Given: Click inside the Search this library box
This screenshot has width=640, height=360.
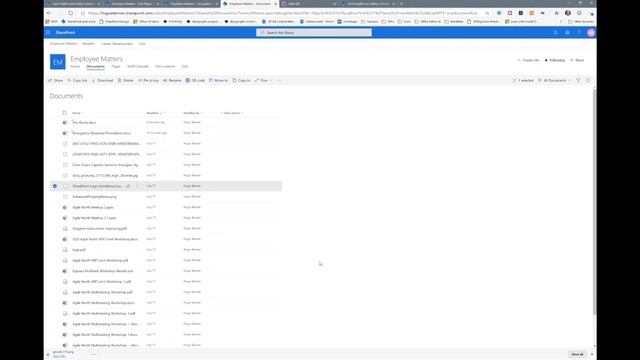Looking at the screenshot, I should click(314, 32).
